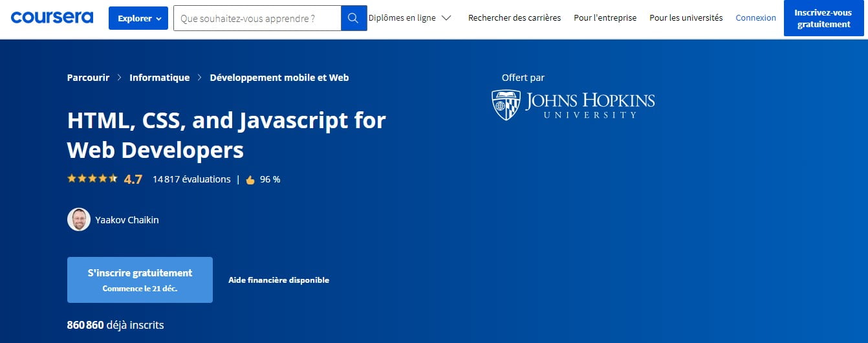Click the thumbs-up icon beside 96 %
The image size is (868, 343).
(250, 180)
